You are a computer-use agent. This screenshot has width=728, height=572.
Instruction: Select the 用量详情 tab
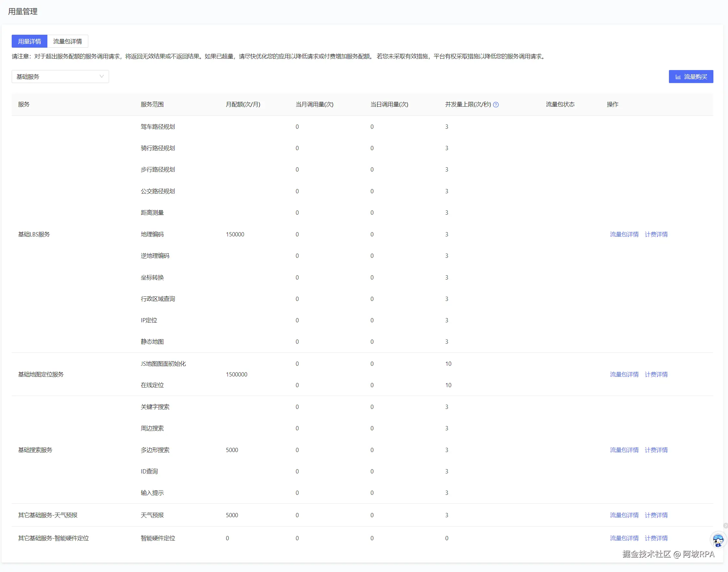(x=30, y=41)
